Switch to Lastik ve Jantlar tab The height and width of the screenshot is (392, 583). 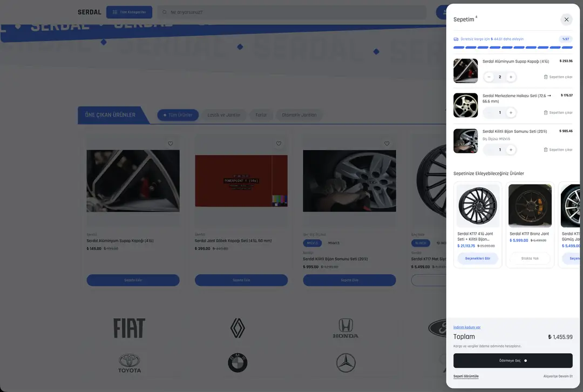(x=224, y=115)
